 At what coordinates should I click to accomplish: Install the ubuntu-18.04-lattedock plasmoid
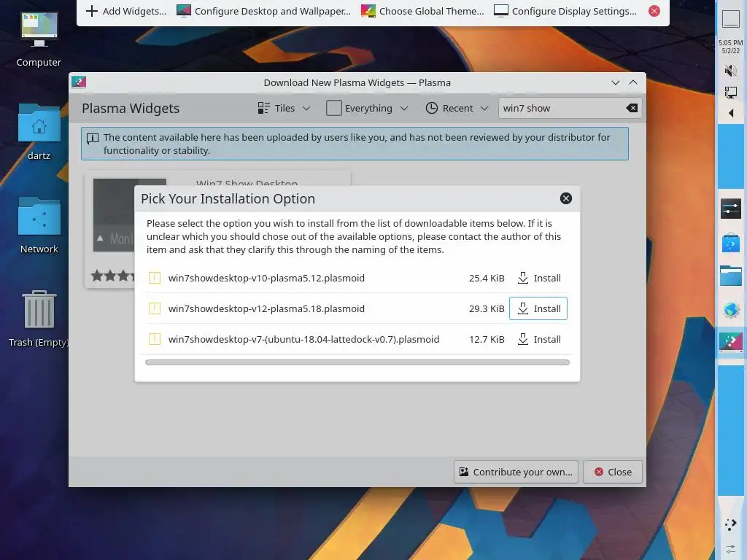tap(538, 339)
